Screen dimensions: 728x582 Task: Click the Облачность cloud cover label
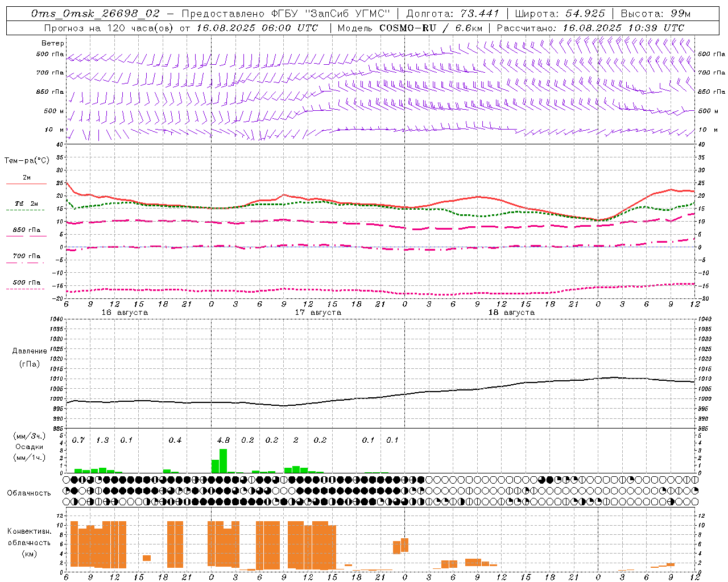(29, 493)
